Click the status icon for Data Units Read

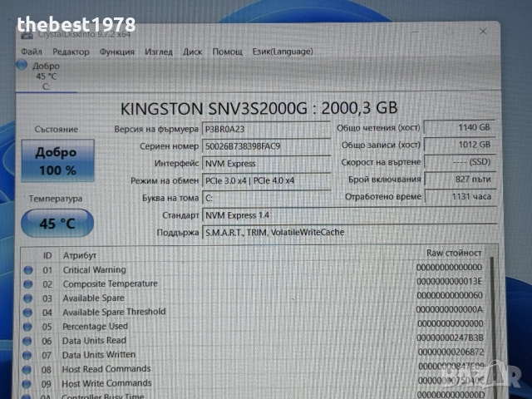(x=27, y=341)
